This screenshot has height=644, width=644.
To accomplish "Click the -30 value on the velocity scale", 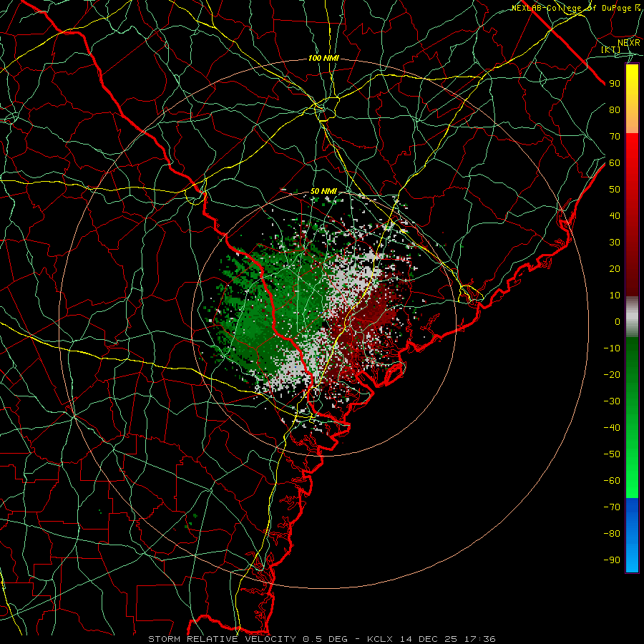I will 612,401.
